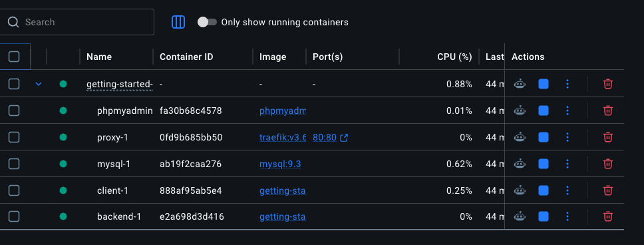Open more actions for client-1
Screen dimensions: 644x245
tap(567, 190)
